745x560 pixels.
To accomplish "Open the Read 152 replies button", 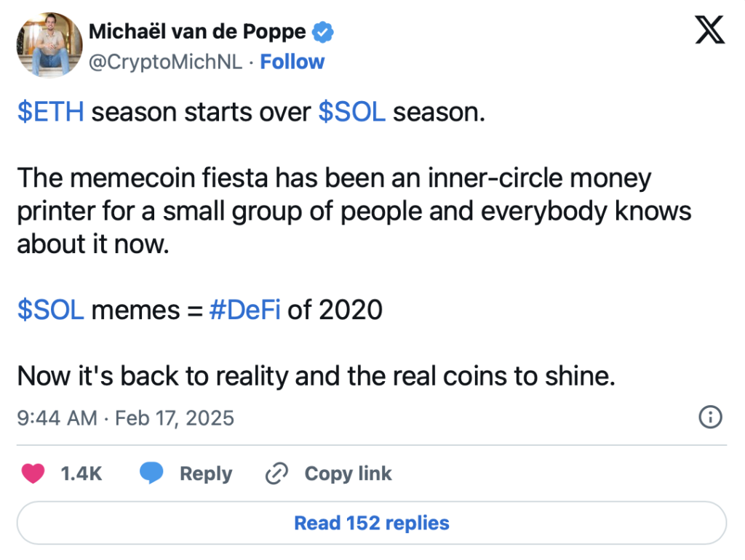I will click(x=372, y=523).
